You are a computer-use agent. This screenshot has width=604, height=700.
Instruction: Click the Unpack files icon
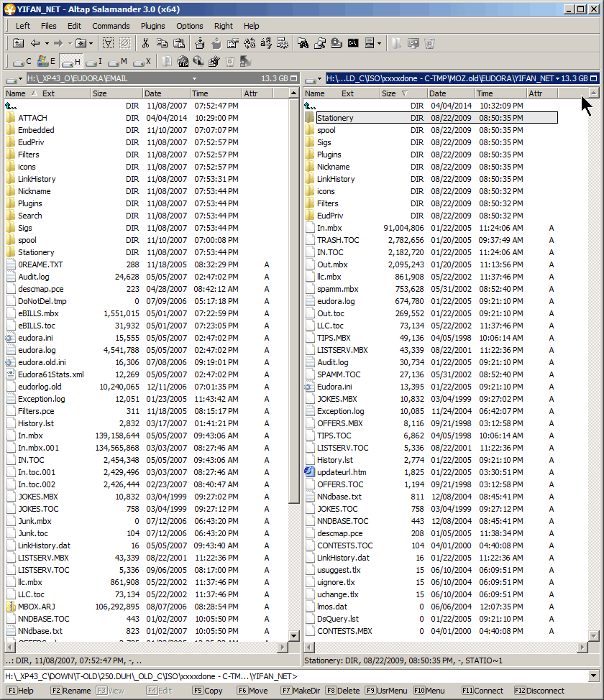coord(216,43)
